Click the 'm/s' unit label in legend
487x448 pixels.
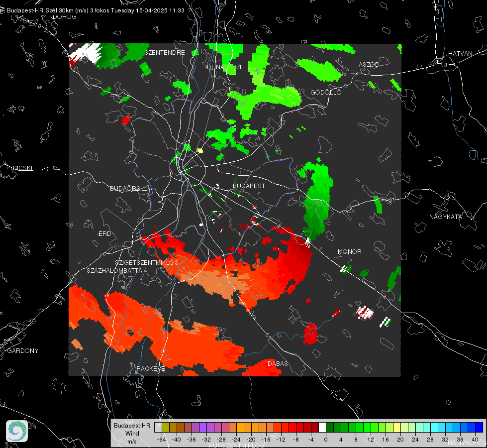[x=132, y=442]
